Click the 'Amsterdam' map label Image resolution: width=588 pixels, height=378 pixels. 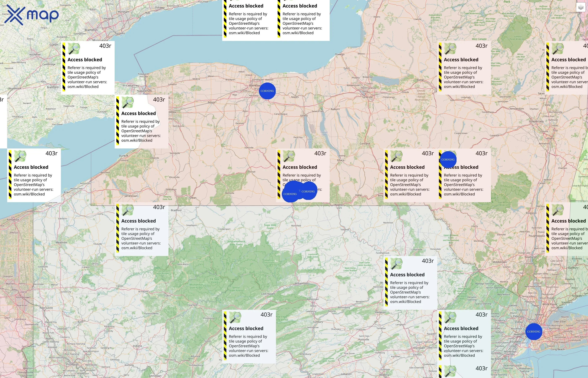pos(517,109)
